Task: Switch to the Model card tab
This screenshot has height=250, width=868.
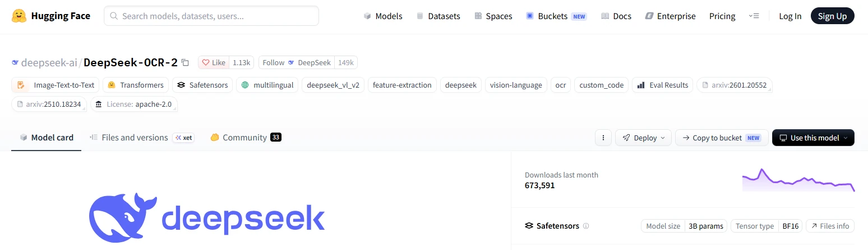Action: (x=47, y=138)
